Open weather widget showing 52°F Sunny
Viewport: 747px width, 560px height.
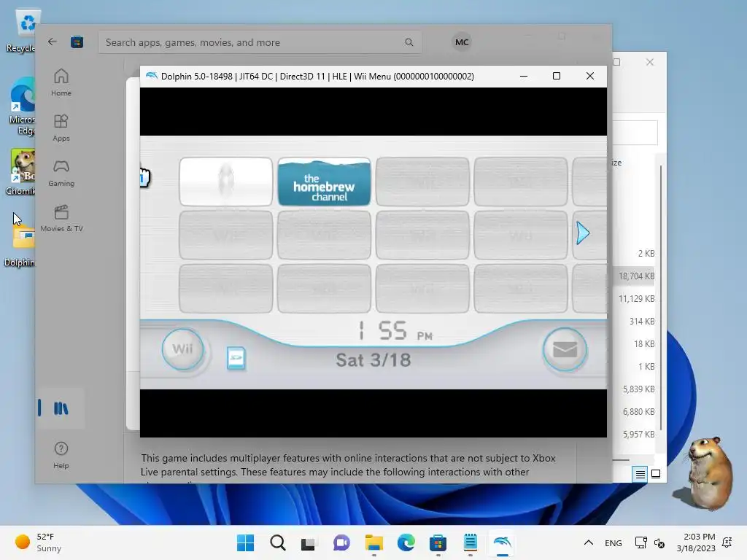[x=39, y=542]
